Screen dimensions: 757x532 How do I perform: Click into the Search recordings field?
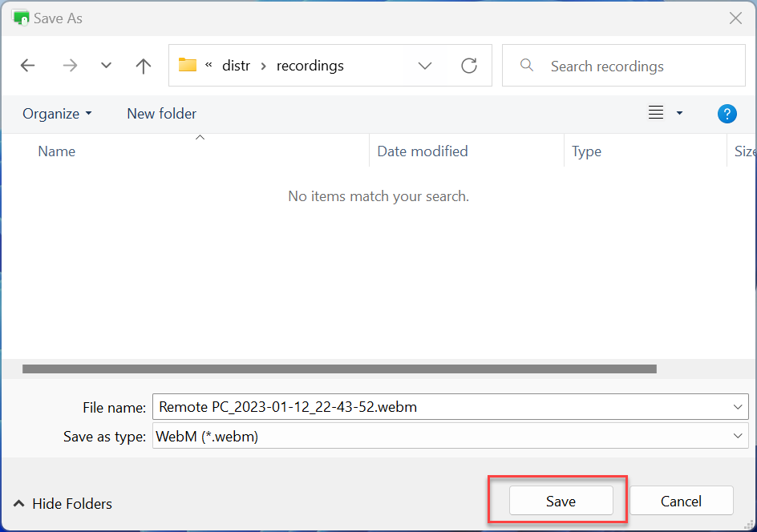pyautogui.click(x=634, y=66)
